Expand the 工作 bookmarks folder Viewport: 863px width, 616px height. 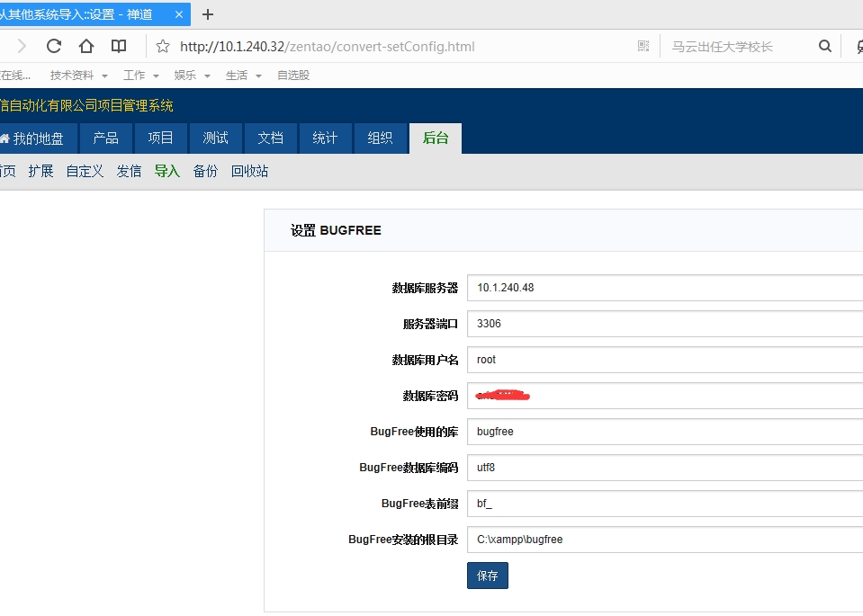pos(141,76)
